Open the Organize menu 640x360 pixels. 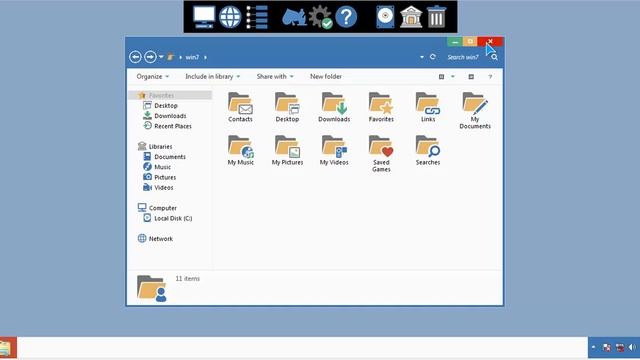coord(153,76)
